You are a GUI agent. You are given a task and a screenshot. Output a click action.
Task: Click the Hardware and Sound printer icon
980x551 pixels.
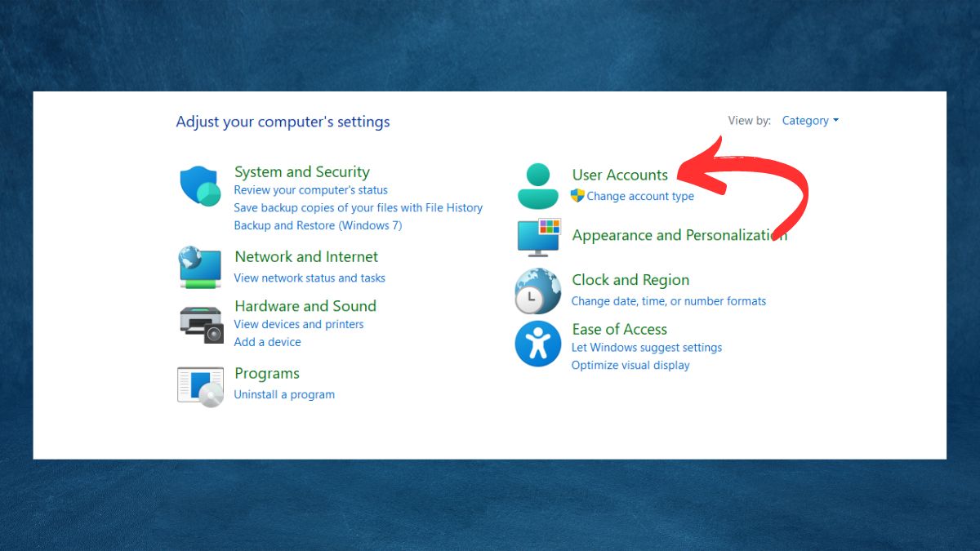pyautogui.click(x=201, y=324)
